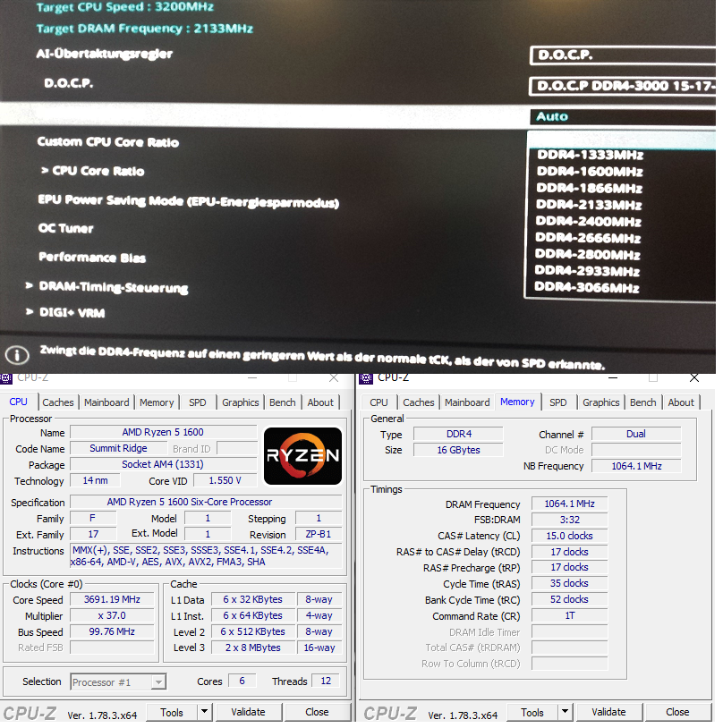The image size is (723, 728).
Task: Click Command Rate value 1T
Action: pos(569,615)
